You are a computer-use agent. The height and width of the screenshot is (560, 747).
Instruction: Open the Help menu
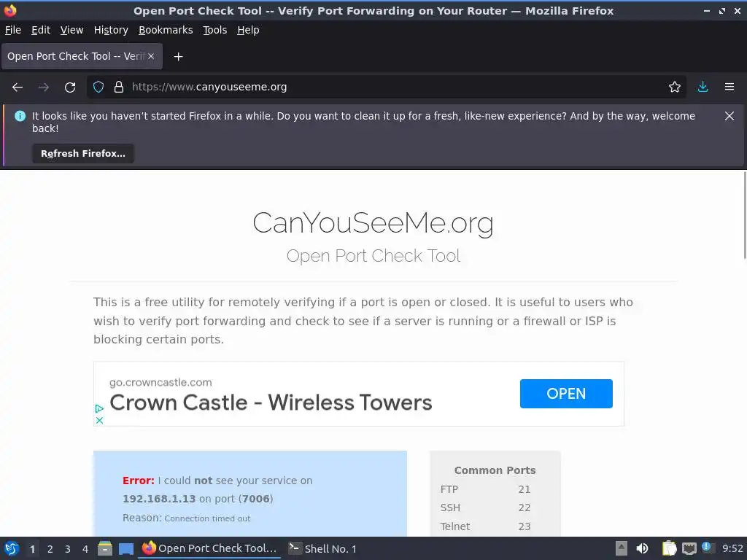(248, 30)
